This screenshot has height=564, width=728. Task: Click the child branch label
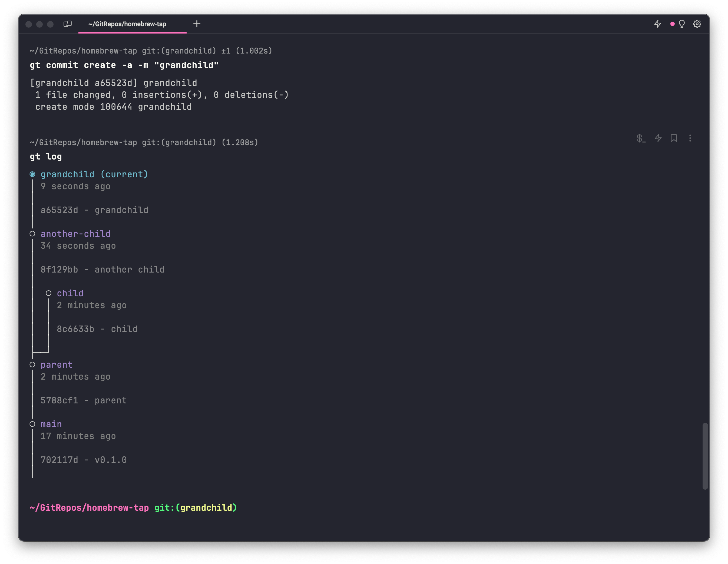coord(70,293)
